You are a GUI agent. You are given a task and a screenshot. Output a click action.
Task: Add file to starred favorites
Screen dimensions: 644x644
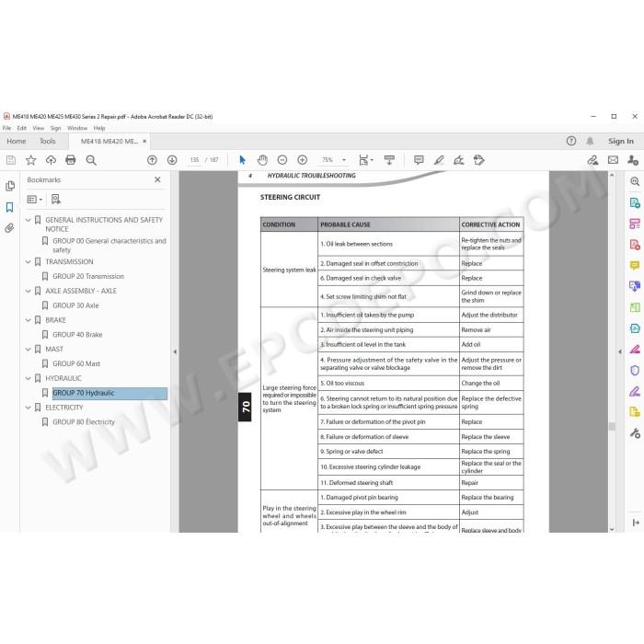coord(30,160)
